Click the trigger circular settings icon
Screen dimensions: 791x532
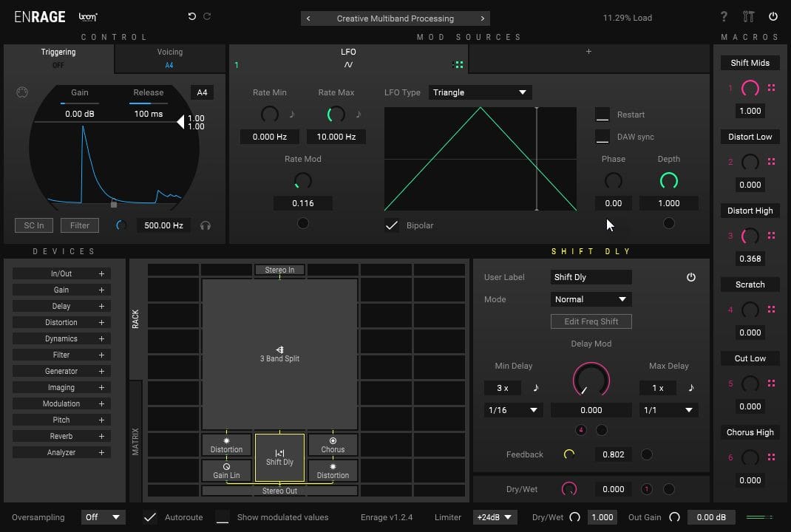coord(22,92)
